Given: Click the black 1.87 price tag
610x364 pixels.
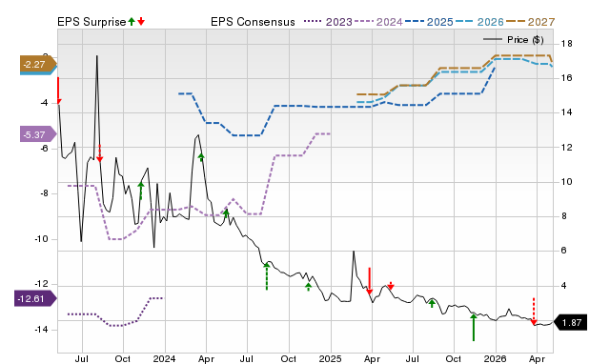Looking at the screenshot, I should click(x=570, y=322).
